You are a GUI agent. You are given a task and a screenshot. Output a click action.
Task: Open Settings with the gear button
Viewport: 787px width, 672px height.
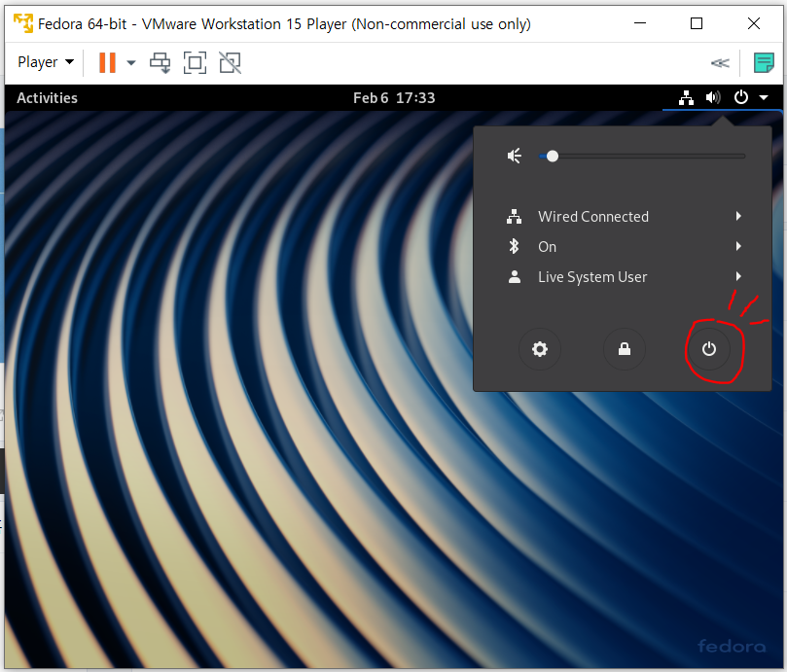[540, 349]
